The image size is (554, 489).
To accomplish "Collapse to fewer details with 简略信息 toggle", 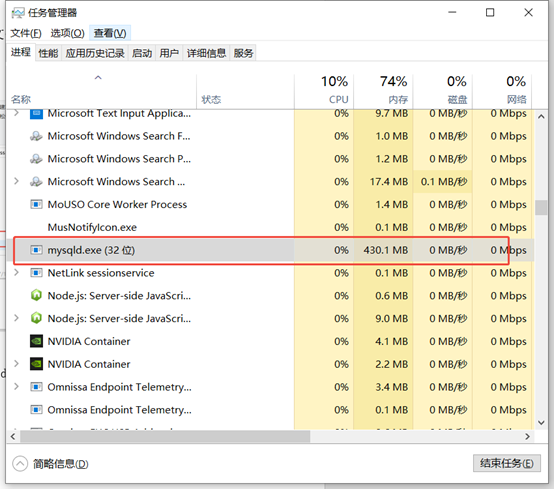I will click(x=50, y=464).
